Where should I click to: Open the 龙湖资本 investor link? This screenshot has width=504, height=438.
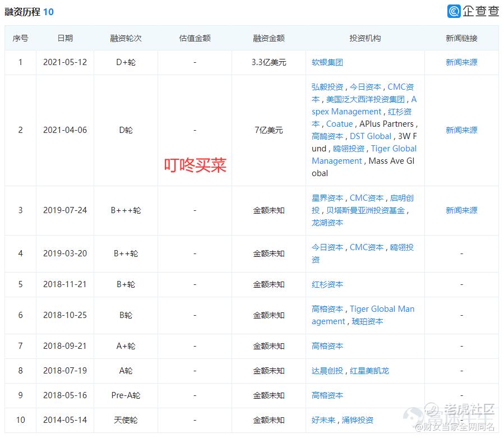[x=327, y=223]
